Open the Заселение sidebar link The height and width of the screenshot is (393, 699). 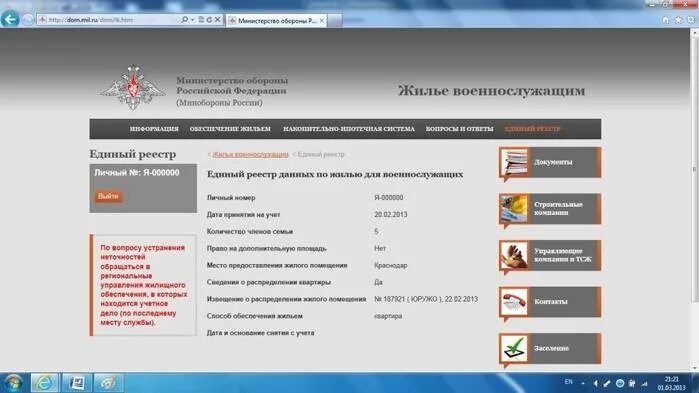click(551, 348)
